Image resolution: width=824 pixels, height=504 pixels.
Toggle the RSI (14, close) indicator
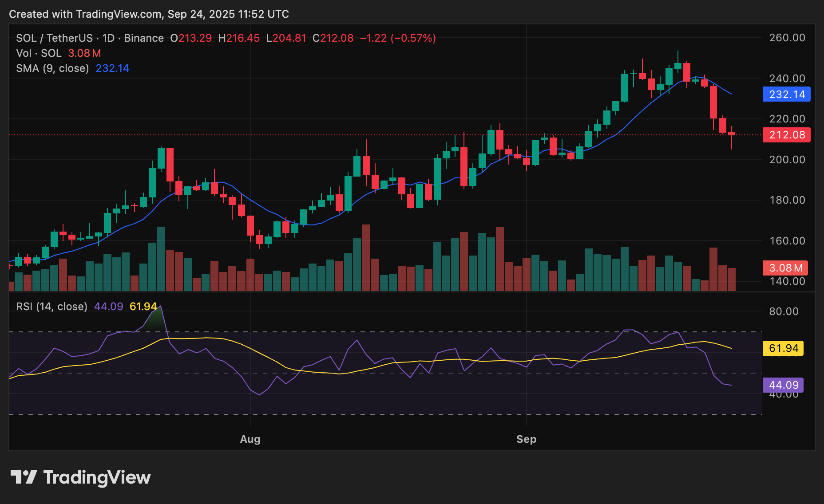51,306
